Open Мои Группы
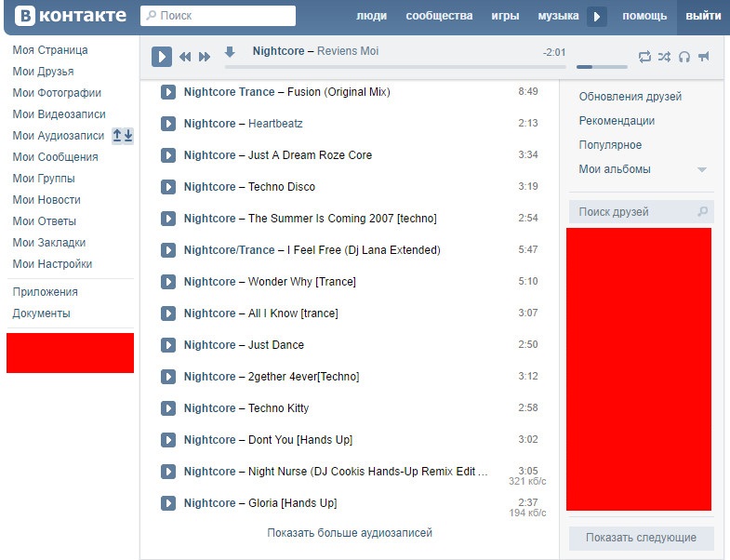The image size is (730, 560). (44, 179)
